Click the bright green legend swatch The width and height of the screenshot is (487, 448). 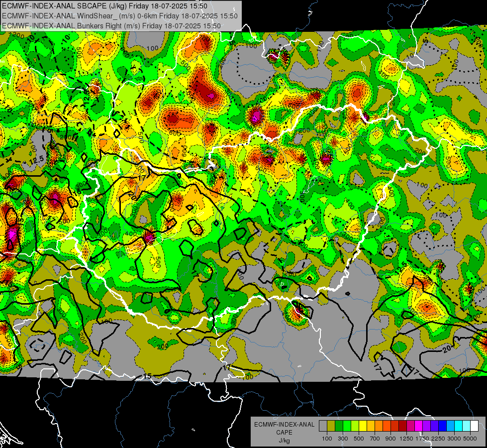(x=347, y=426)
